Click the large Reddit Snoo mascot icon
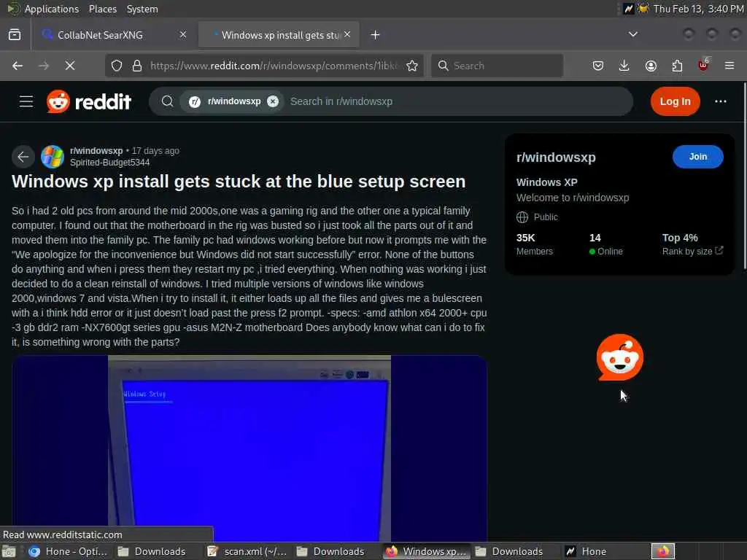 pyautogui.click(x=620, y=357)
